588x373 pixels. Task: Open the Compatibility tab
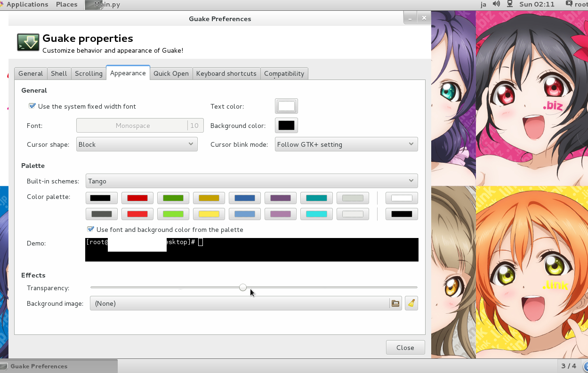pos(284,73)
